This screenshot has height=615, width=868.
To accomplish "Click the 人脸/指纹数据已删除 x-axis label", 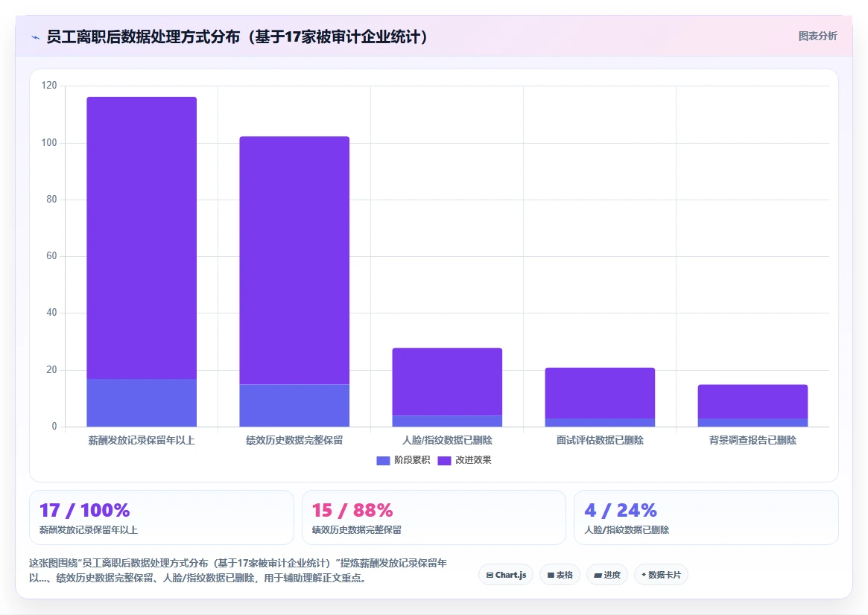I will [447, 440].
